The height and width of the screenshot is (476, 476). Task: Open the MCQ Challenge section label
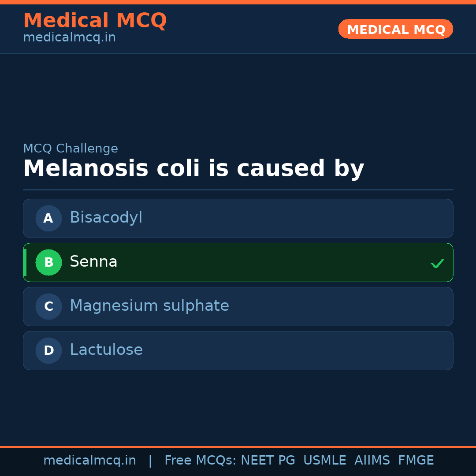click(71, 149)
